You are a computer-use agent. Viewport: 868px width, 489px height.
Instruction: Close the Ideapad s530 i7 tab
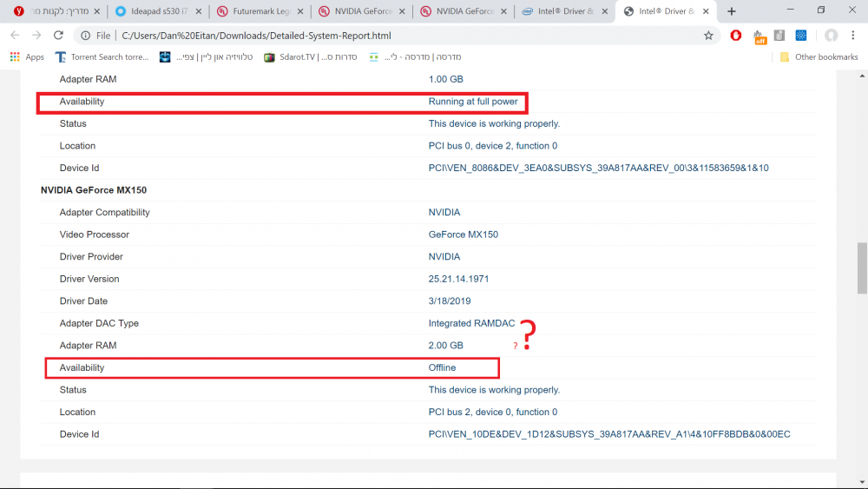click(x=199, y=11)
